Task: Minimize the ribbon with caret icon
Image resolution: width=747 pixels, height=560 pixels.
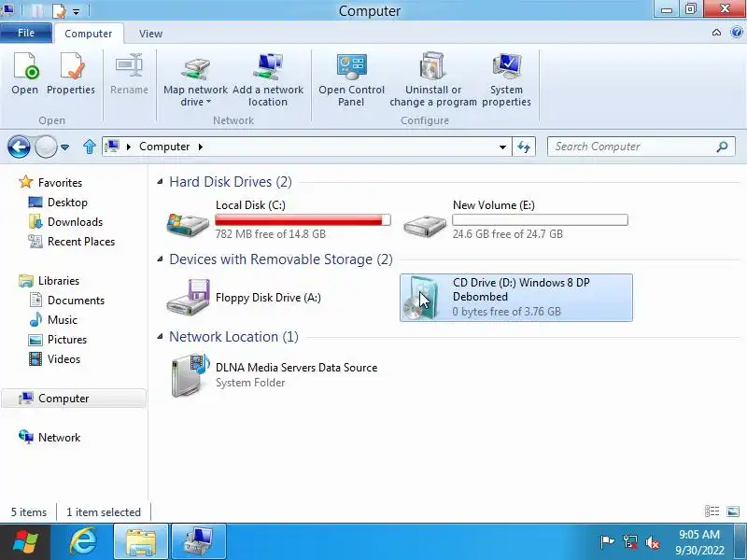Action: click(x=716, y=33)
